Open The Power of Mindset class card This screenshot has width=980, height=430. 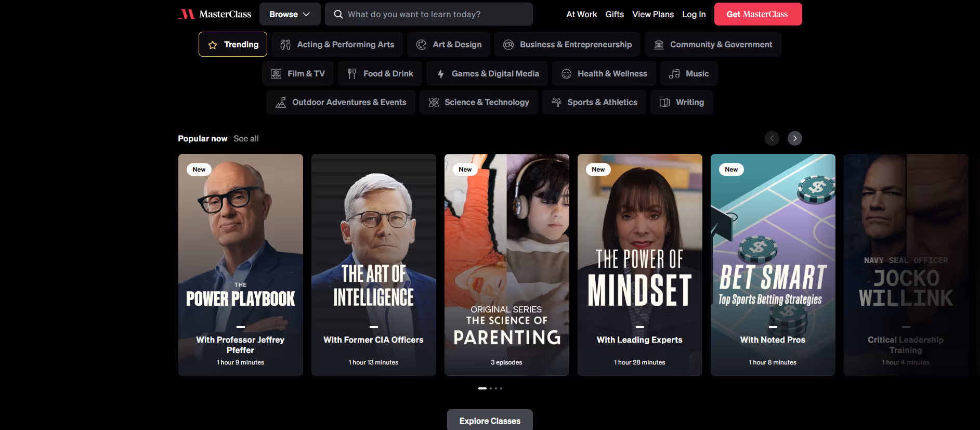[640, 265]
